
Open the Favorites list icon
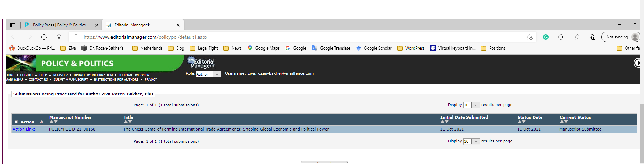pyautogui.click(x=578, y=37)
